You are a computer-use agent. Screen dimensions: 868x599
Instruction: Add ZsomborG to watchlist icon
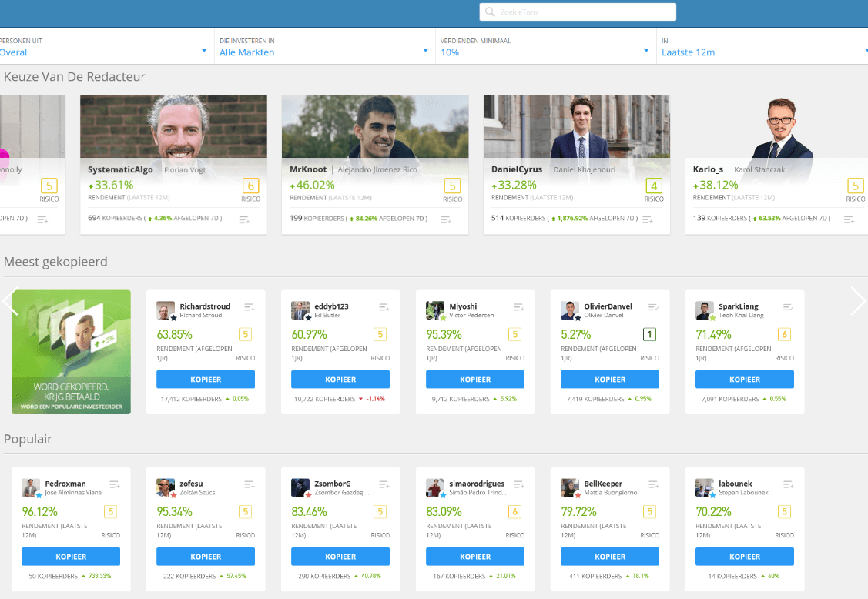click(384, 484)
